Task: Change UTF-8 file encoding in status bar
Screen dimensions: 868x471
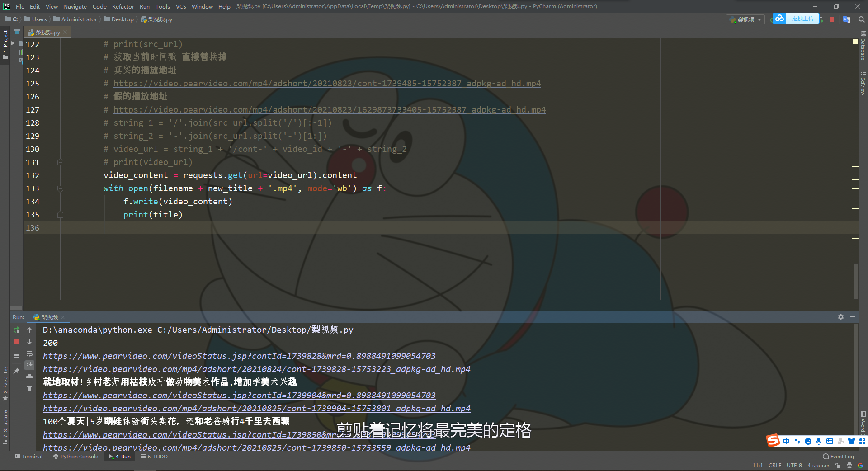Action: (794, 466)
